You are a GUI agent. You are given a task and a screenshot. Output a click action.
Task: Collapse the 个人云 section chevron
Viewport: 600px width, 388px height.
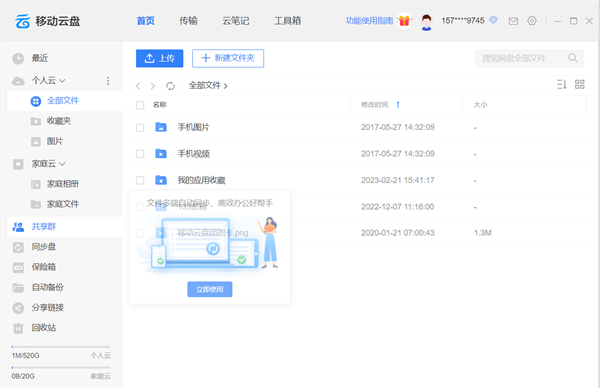tap(62, 81)
